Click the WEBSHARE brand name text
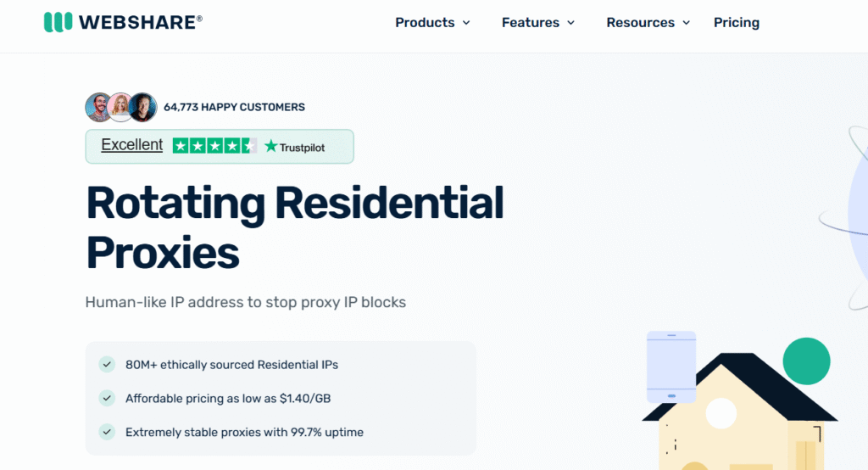The width and height of the screenshot is (868, 470). pos(141,23)
